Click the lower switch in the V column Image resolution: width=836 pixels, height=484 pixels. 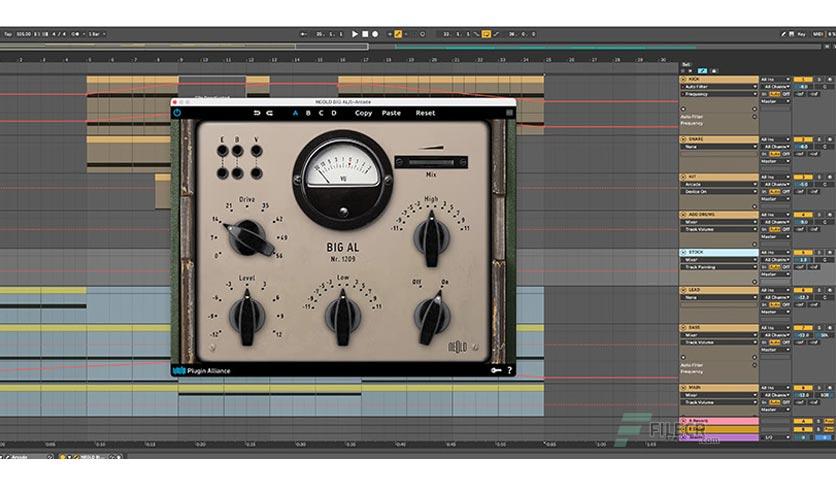[256, 173]
